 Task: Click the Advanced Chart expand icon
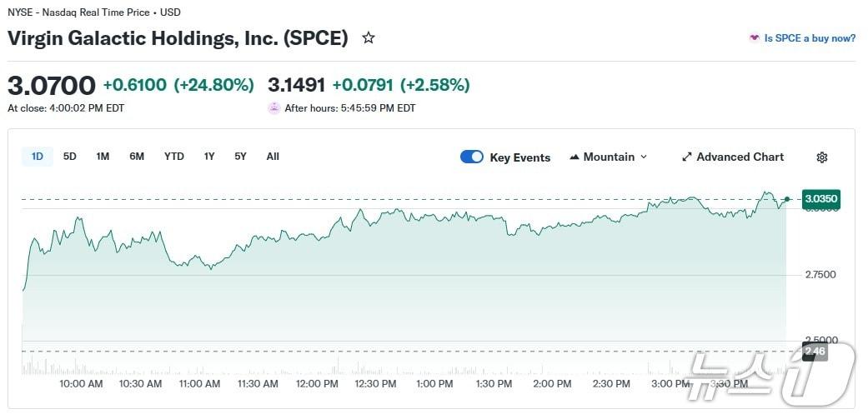(687, 157)
